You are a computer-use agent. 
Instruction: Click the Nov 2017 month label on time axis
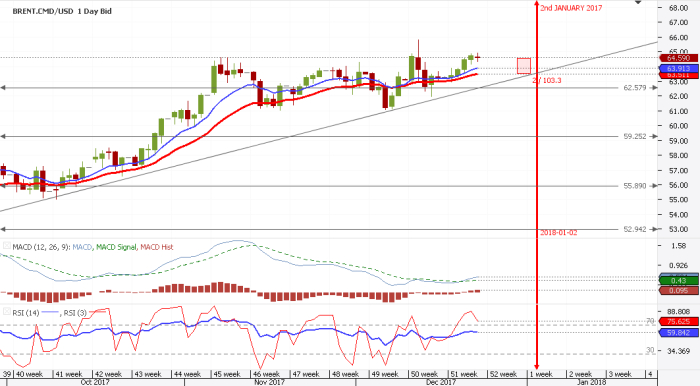point(269,382)
